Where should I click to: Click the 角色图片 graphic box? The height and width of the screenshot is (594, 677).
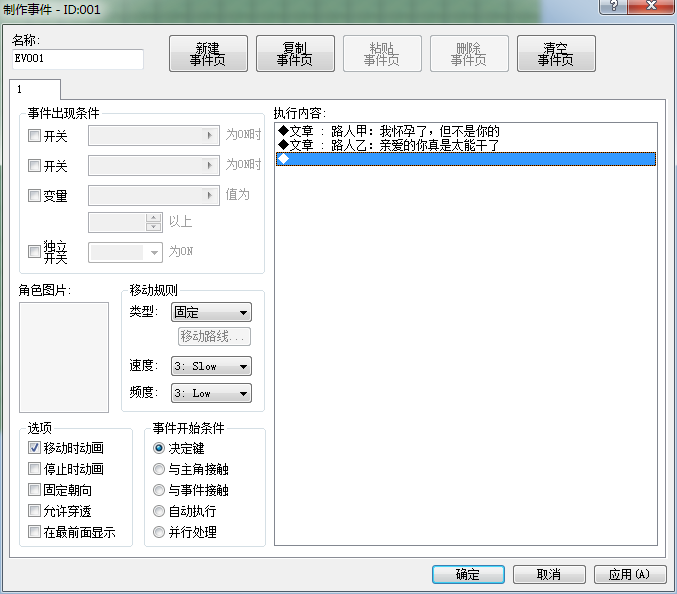64,357
